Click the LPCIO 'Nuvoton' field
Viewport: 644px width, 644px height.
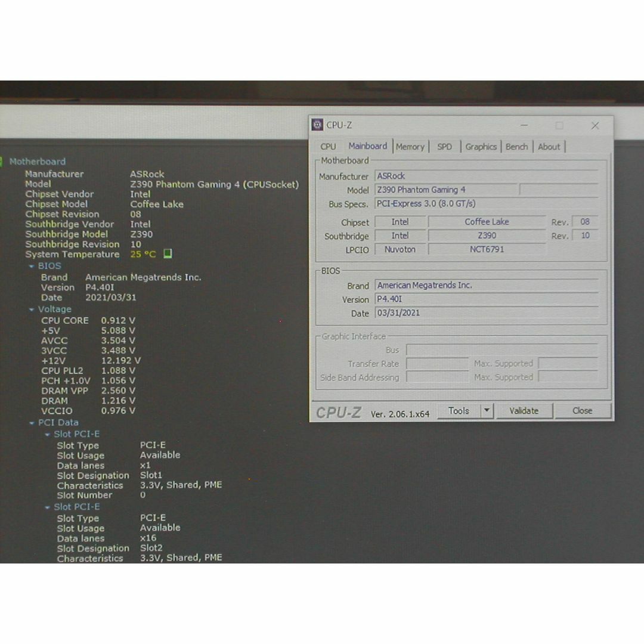coord(400,249)
